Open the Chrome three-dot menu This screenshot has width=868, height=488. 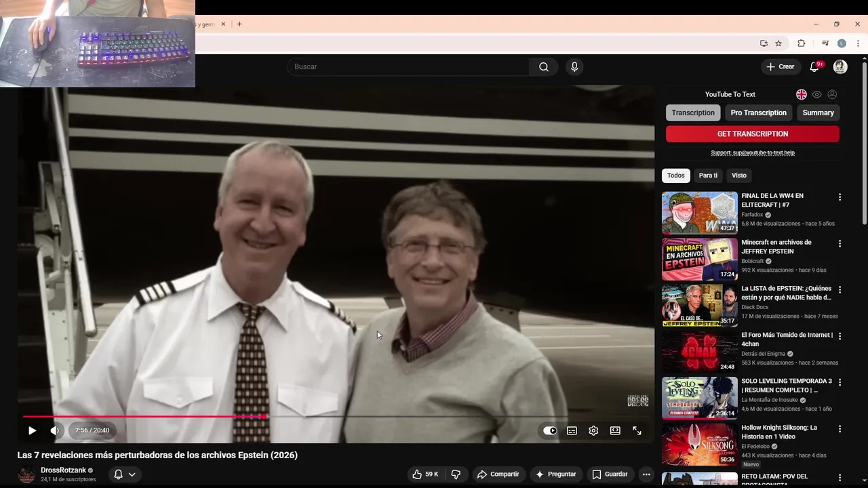tap(858, 43)
